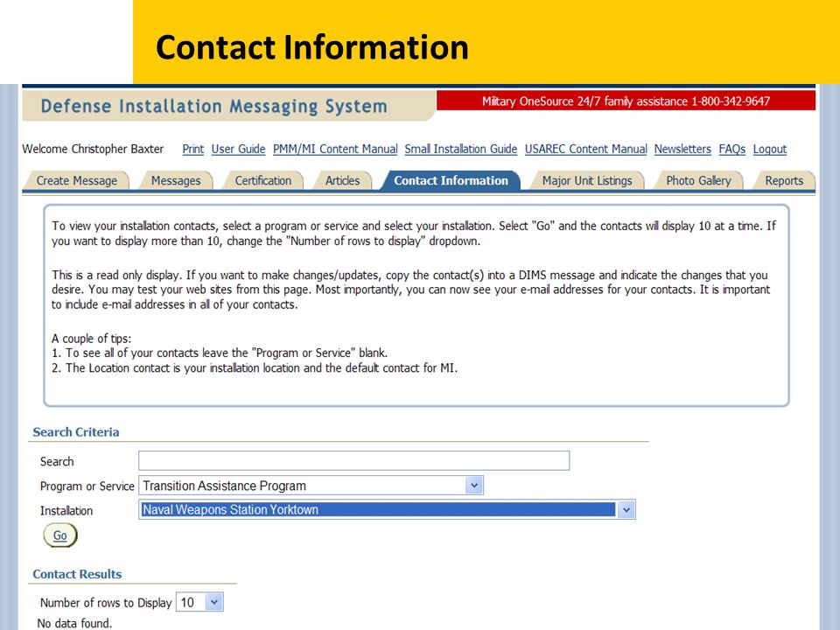Click the Military OneSource assistance banner

(x=626, y=101)
